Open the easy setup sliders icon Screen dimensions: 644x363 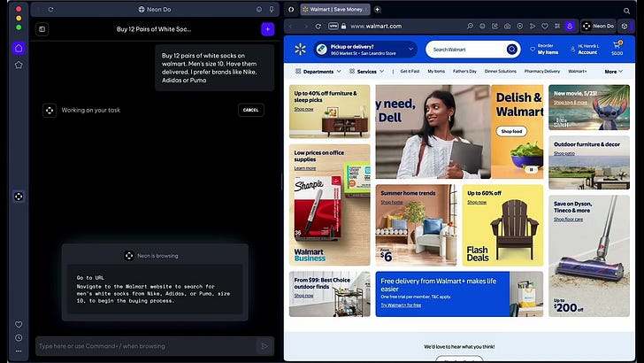(x=557, y=27)
